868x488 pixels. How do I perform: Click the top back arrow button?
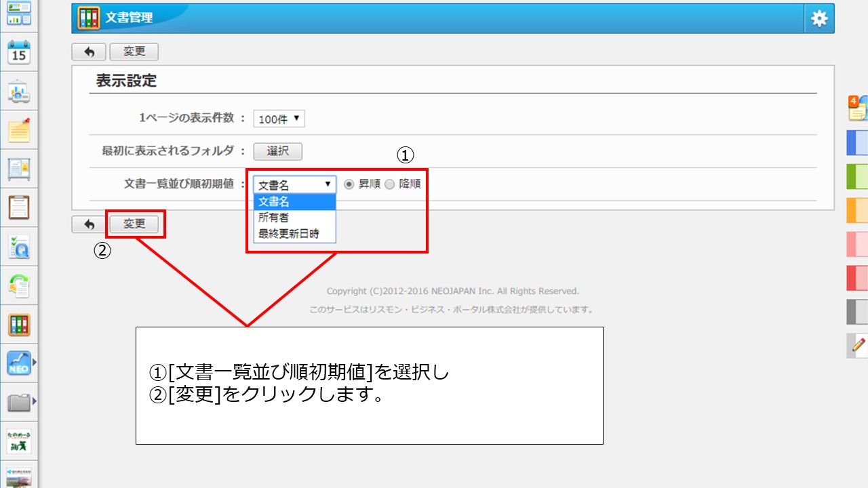(x=89, y=52)
